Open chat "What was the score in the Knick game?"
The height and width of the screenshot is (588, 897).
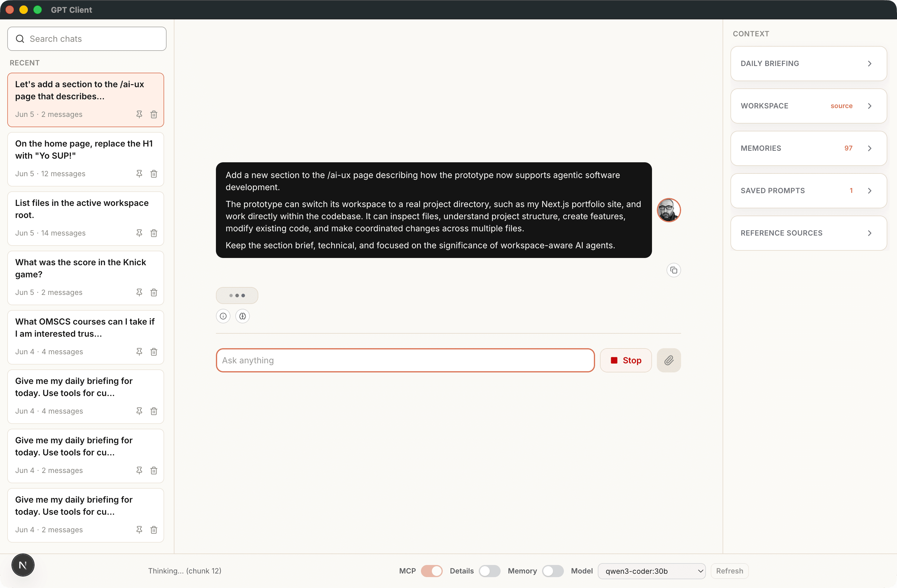pos(86,278)
